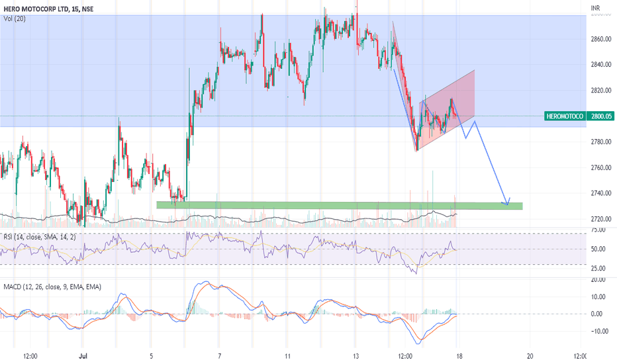617x364 pixels.
Task: Click the RSI 50.00 axis value
Action: coord(598,249)
